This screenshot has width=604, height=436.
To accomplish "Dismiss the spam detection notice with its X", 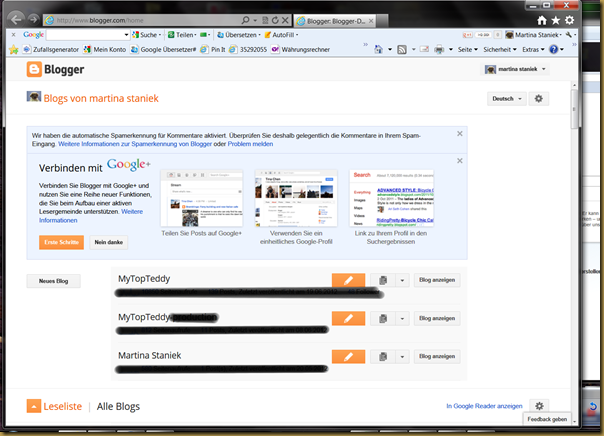I will [460, 134].
